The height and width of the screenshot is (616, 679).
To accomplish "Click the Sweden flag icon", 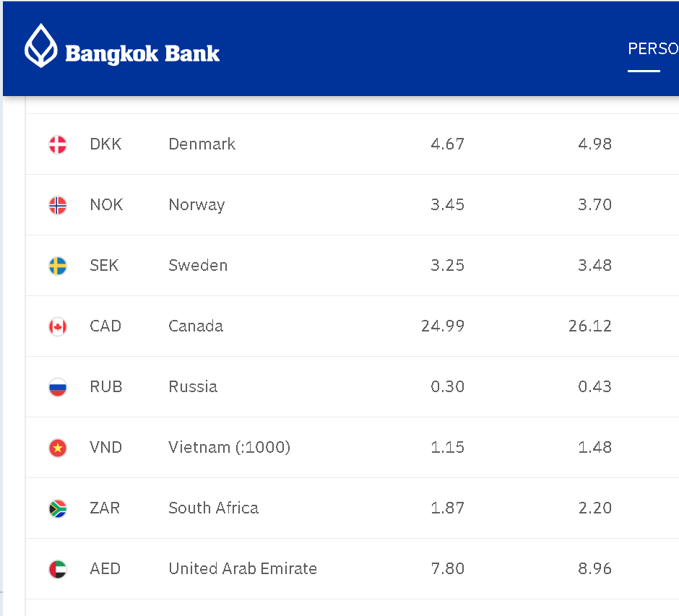I will click(x=58, y=266).
